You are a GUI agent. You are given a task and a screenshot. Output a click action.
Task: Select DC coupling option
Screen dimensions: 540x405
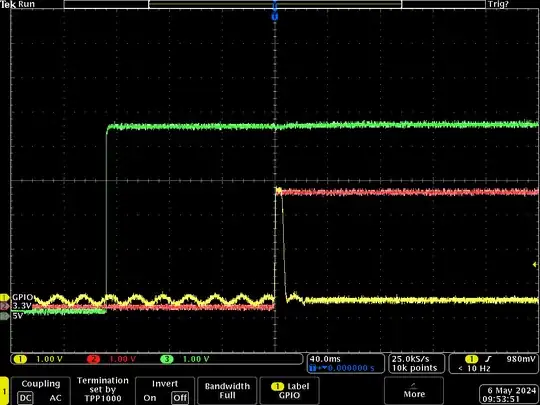(x=25, y=398)
